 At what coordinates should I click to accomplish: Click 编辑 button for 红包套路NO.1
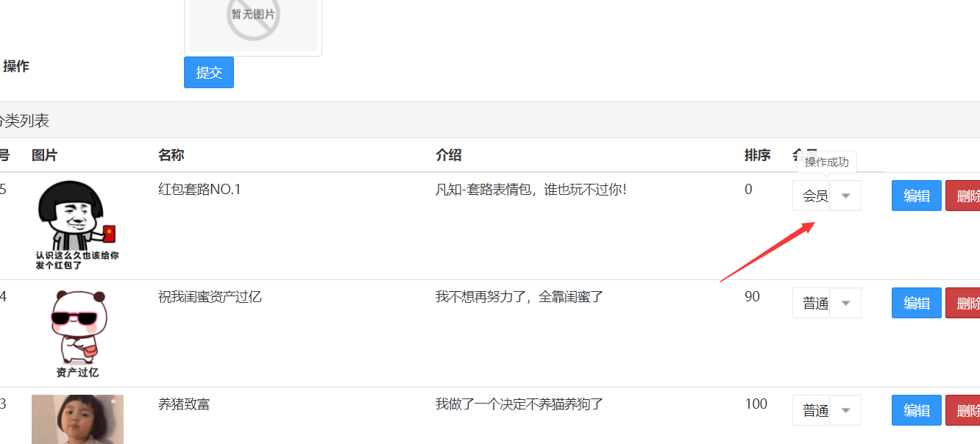coord(917,196)
